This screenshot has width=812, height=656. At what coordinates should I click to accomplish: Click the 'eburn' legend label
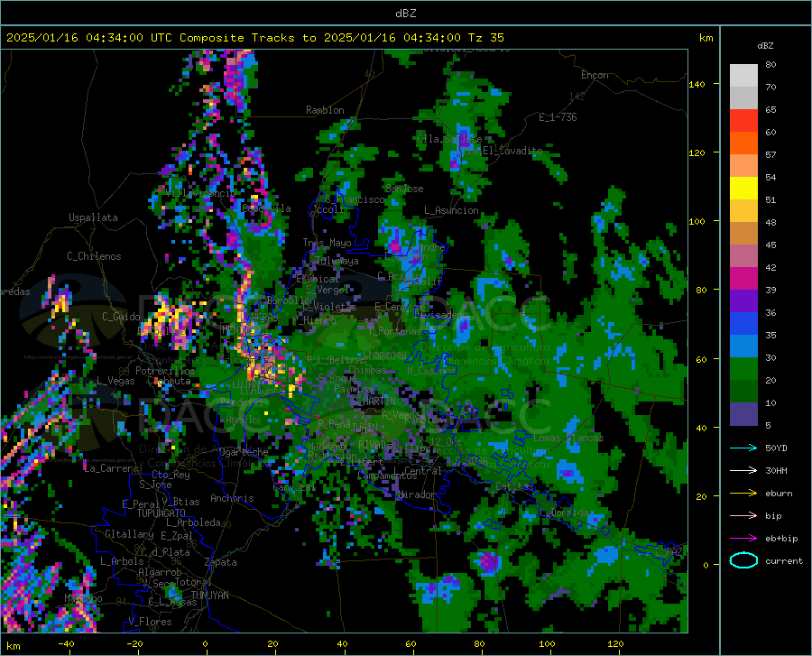pos(779,493)
